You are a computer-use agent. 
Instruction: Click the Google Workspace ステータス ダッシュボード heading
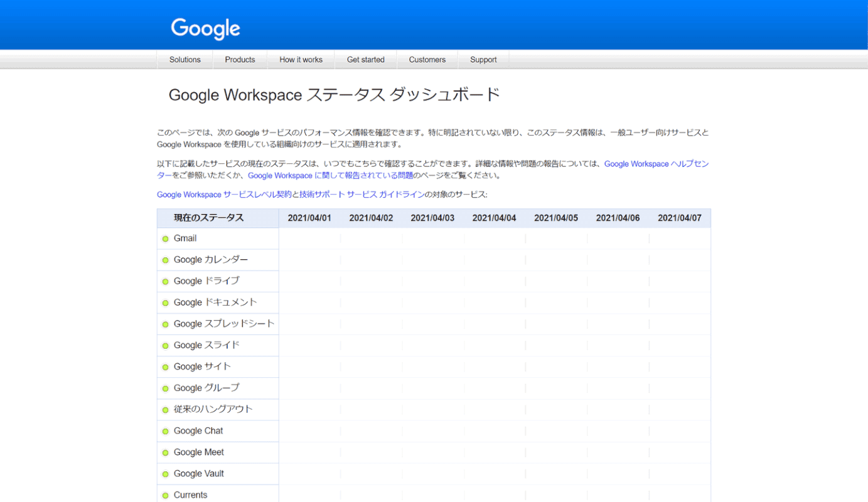click(x=334, y=95)
